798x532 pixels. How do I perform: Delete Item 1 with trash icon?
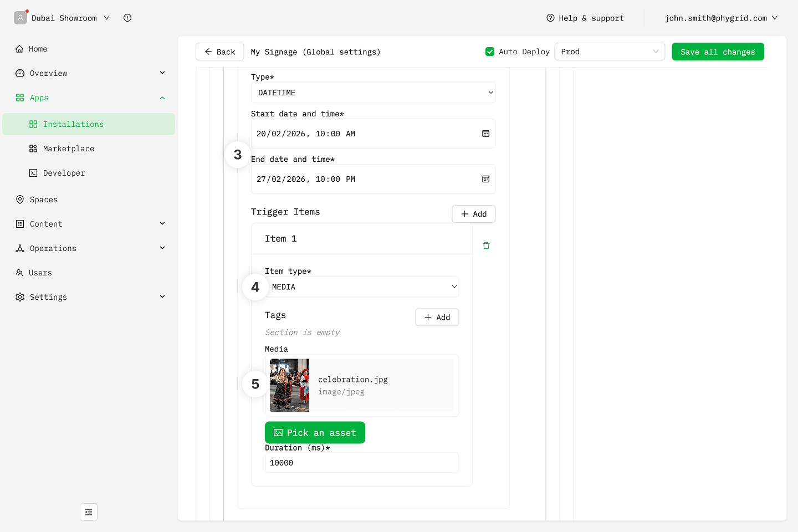point(486,245)
